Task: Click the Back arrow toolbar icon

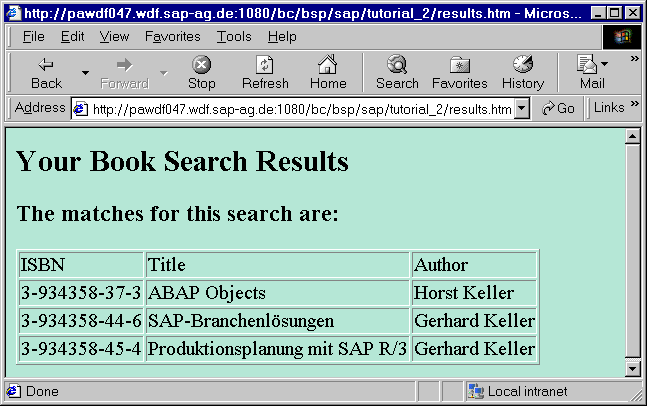Action: click(x=46, y=65)
